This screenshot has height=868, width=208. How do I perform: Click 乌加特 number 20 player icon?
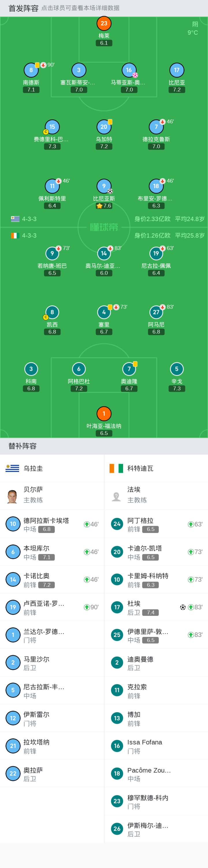pyautogui.click(x=104, y=127)
